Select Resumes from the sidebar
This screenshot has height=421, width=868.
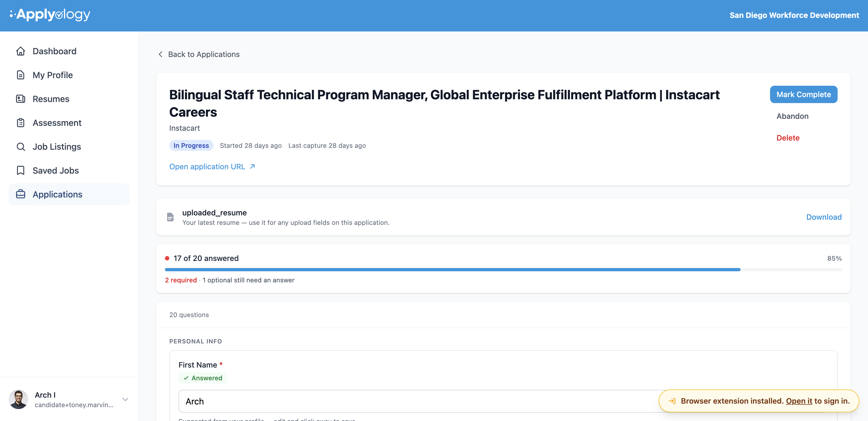tap(69, 99)
